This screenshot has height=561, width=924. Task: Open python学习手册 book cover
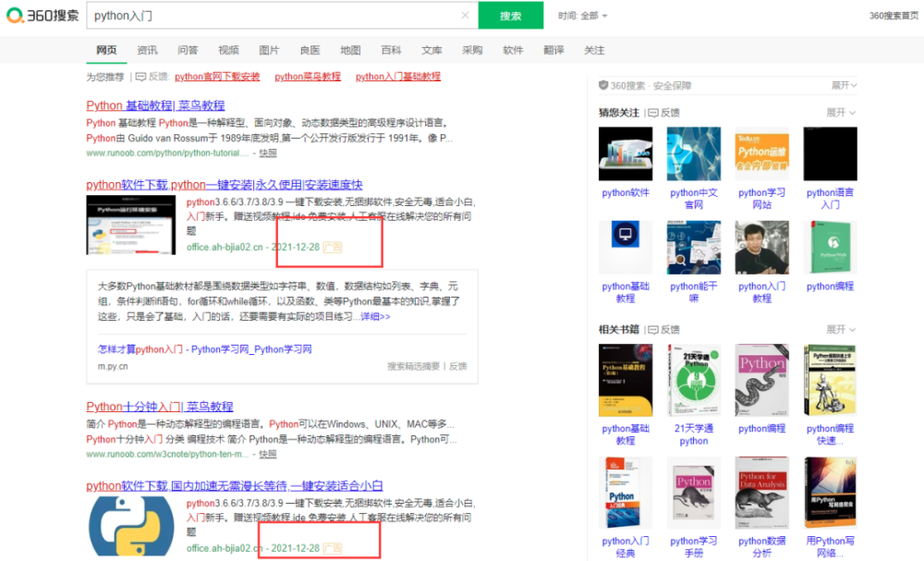click(694, 493)
